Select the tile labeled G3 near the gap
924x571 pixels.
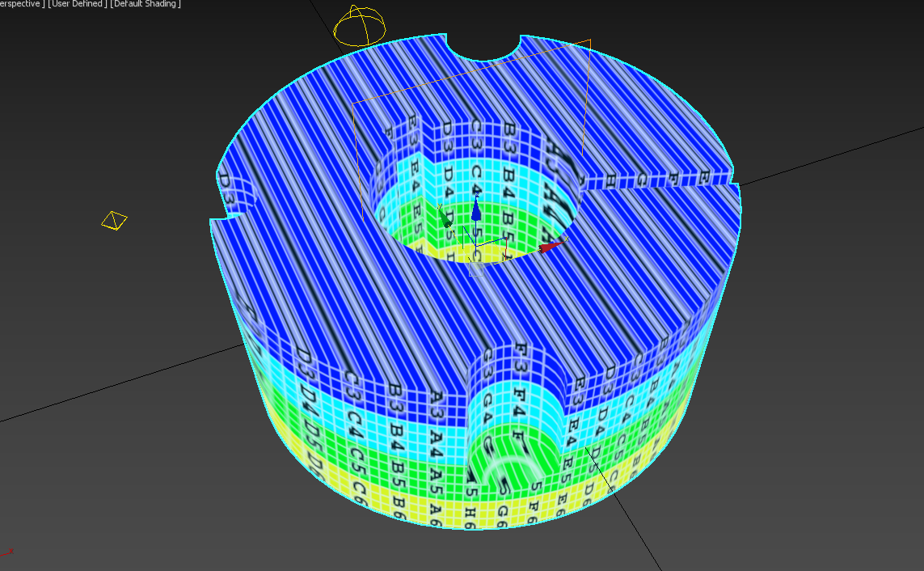click(x=487, y=364)
